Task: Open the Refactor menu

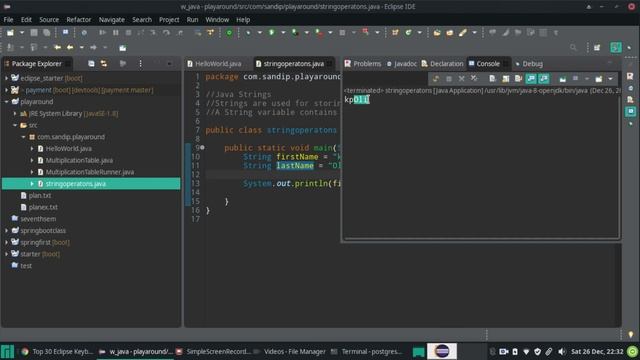Action: click(x=79, y=20)
